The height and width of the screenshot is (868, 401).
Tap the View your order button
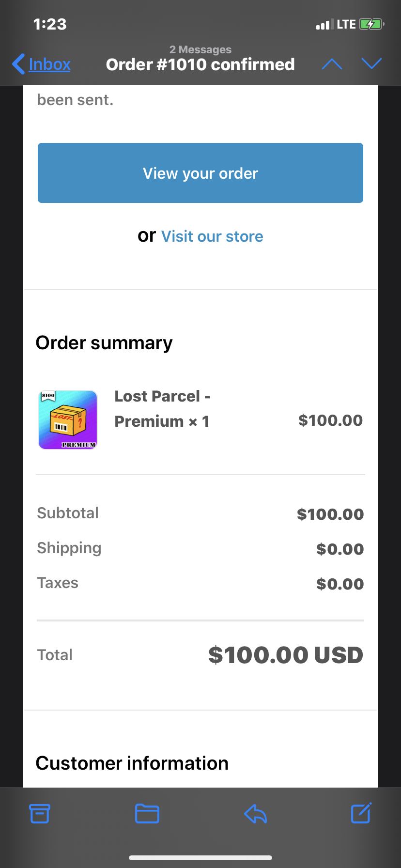[200, 173]
